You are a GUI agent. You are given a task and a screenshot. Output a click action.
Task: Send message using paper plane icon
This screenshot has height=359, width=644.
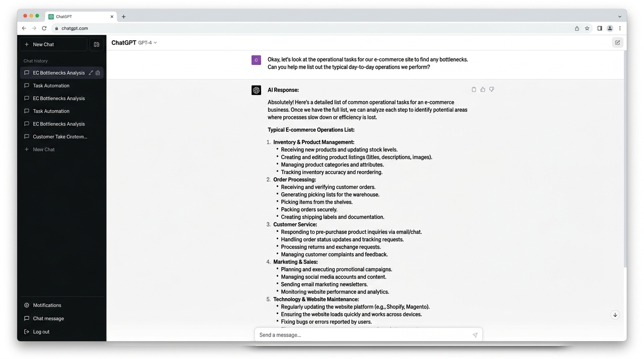[x=475, y=335]
